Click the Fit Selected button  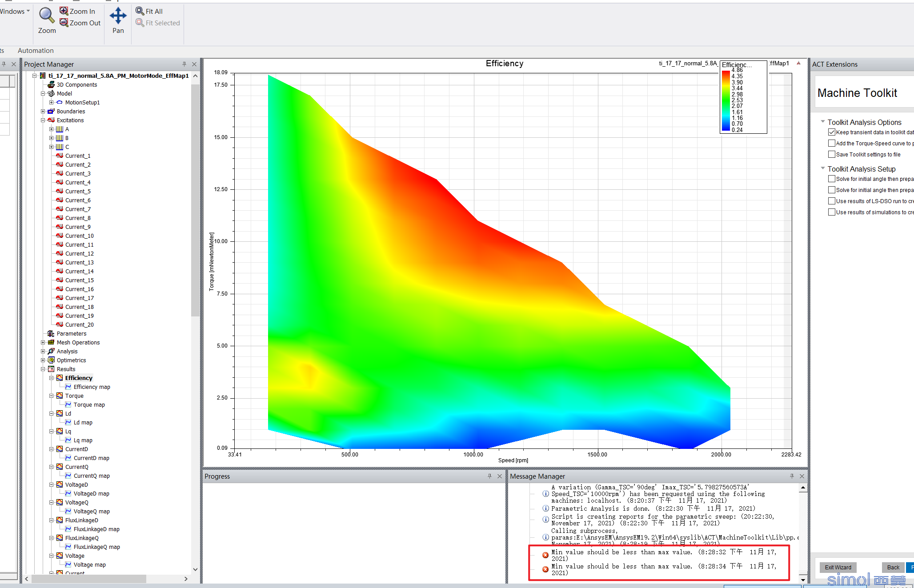click(x=158, y=23)
